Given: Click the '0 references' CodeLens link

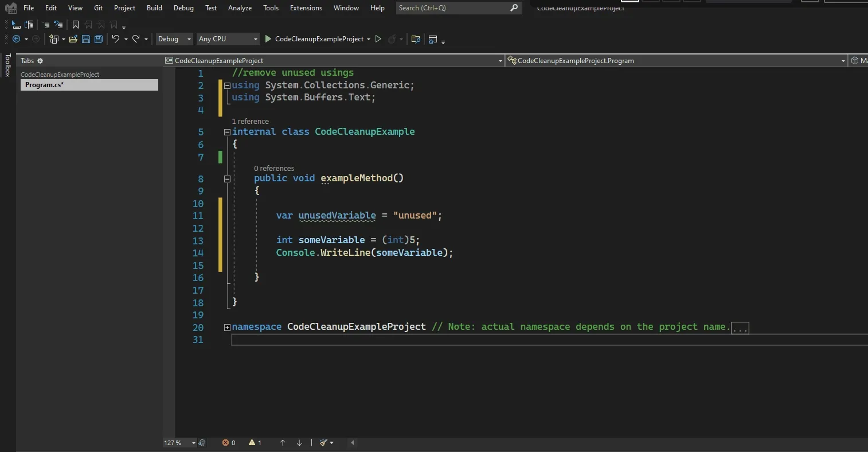Looking at the screenshot, I should (274, 169).
